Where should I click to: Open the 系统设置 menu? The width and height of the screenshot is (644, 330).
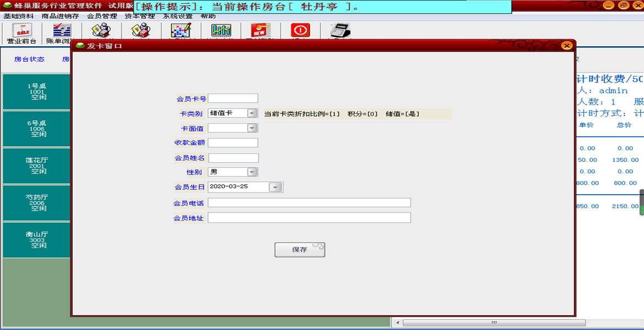pyautogui.click(x=178, y=16)
